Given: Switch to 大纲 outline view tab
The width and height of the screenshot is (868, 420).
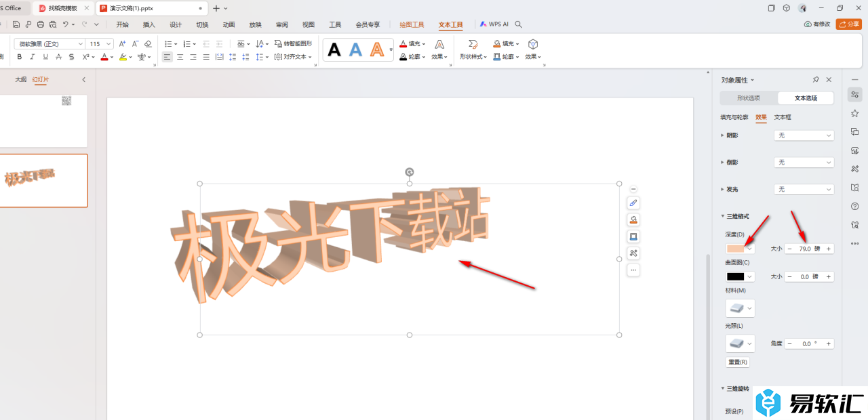Looking at the screenshot, I should coord(21,80).
